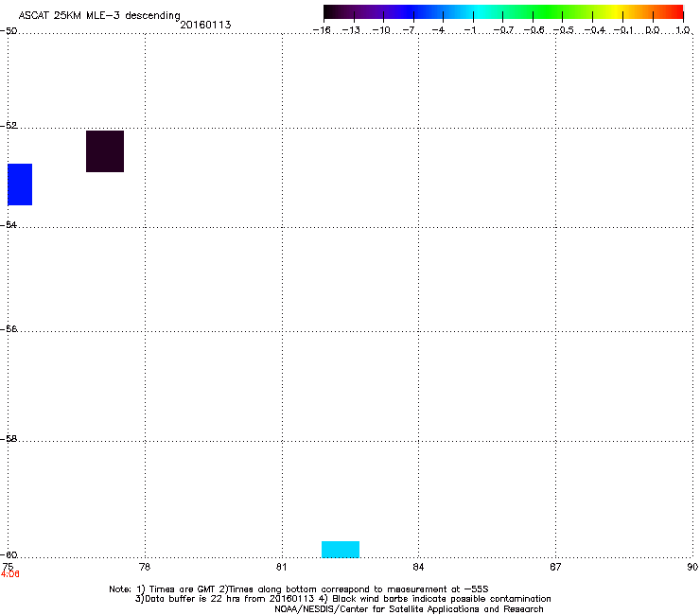Click colorbar label '-0.5'
The image size is (700, 615).
click(564, 30)
